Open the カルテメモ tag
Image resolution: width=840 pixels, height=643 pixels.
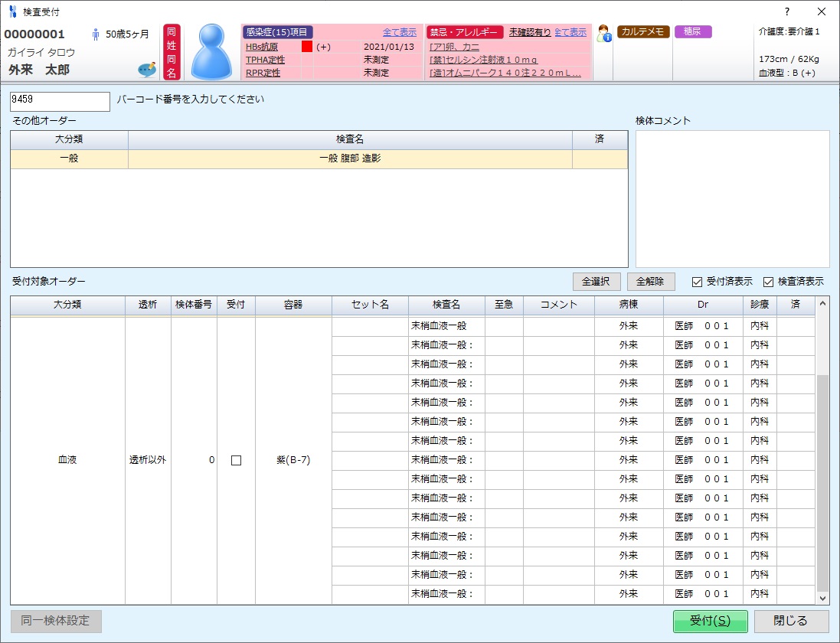[x=643, y=32]
